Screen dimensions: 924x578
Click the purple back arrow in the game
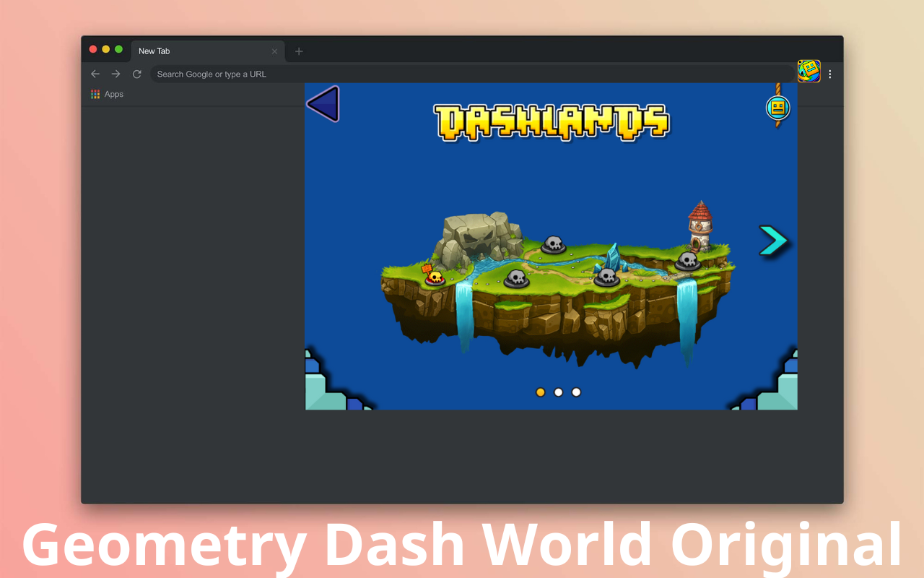[322, 103]
